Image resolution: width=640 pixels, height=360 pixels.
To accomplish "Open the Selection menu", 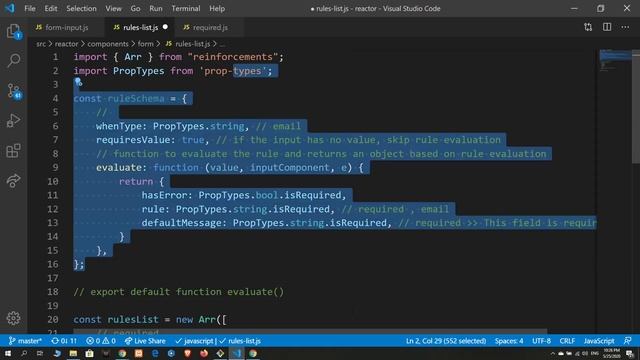I will 81,8.
